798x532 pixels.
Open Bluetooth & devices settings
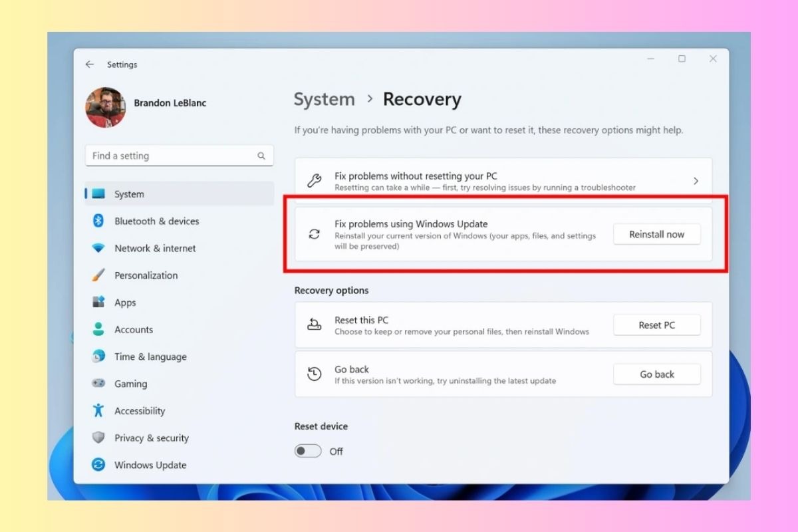180,221
